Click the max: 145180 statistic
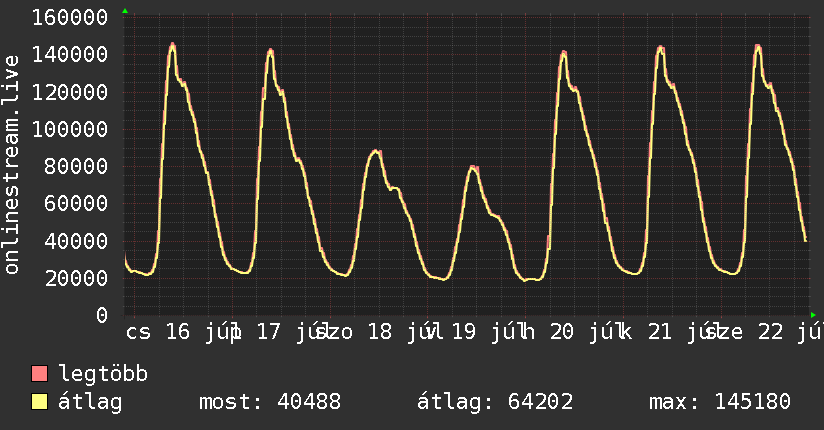 [720, 402]
